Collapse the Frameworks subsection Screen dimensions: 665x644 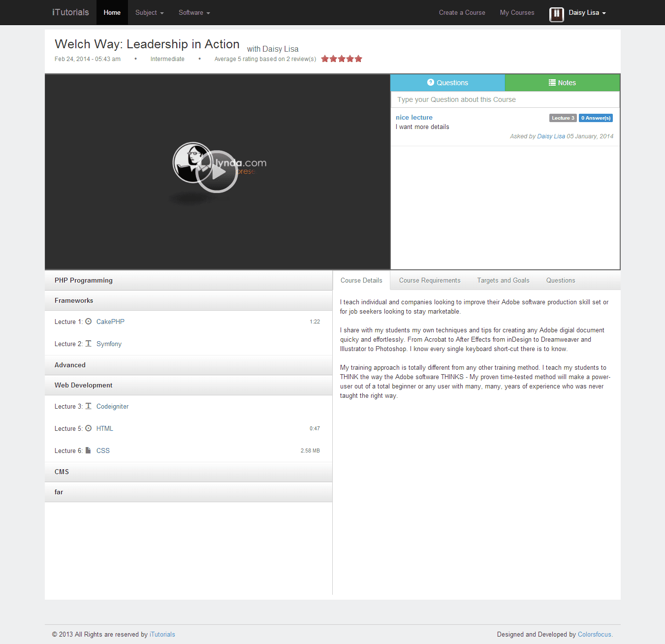pos(189,300)
